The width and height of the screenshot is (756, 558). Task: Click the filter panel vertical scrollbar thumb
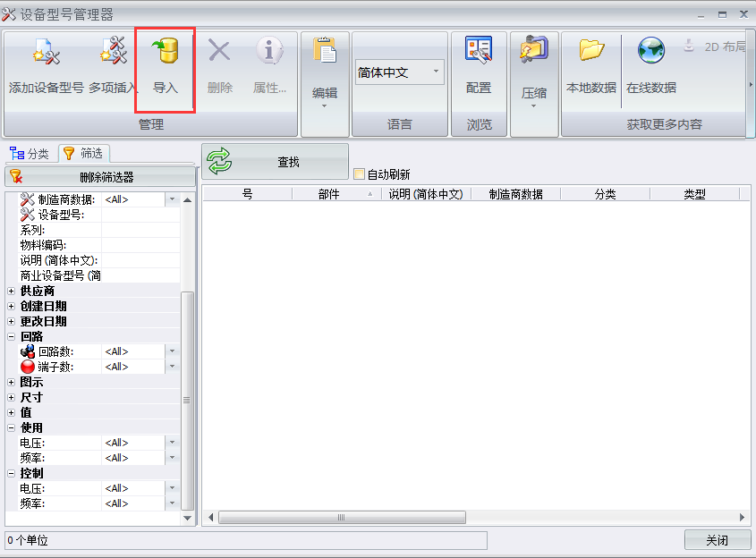pos(187,400)
